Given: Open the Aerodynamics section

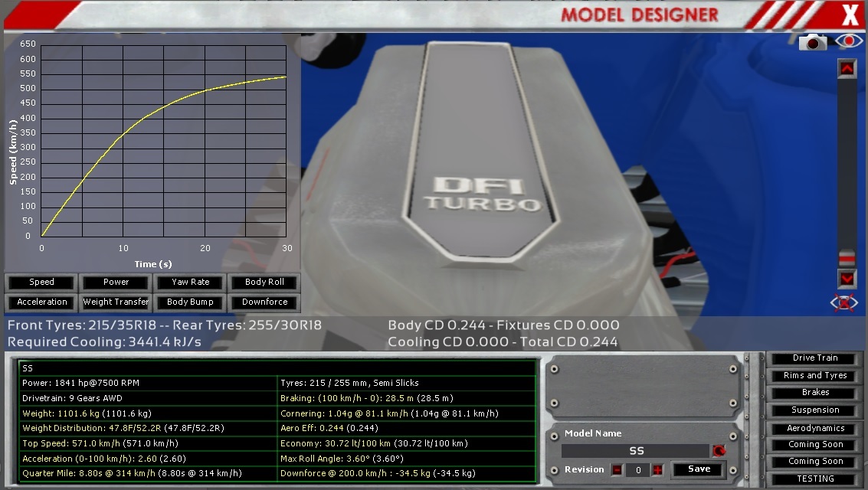Looking at the screenshot, I should [815, 428].
